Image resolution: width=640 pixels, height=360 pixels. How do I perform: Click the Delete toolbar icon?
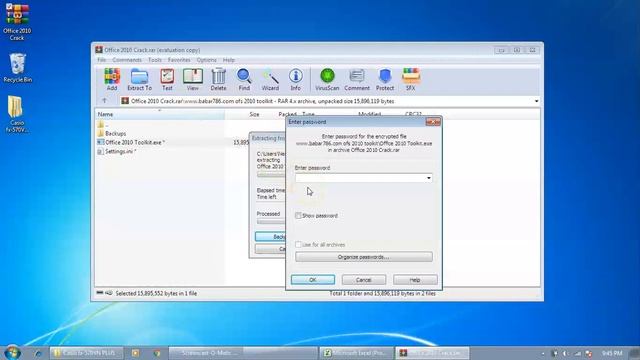pos(218,80)
